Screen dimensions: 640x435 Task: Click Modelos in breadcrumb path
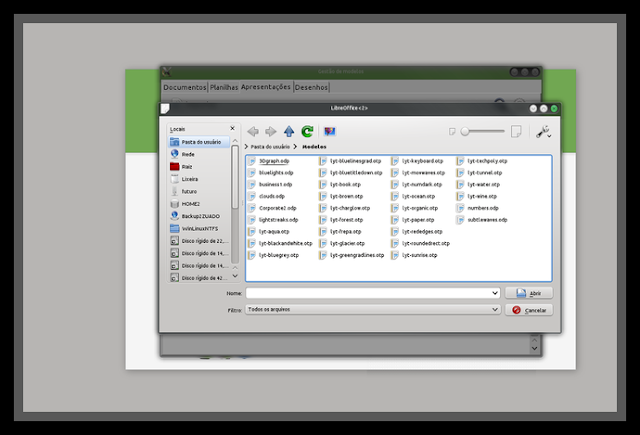[x=314, y=146]
